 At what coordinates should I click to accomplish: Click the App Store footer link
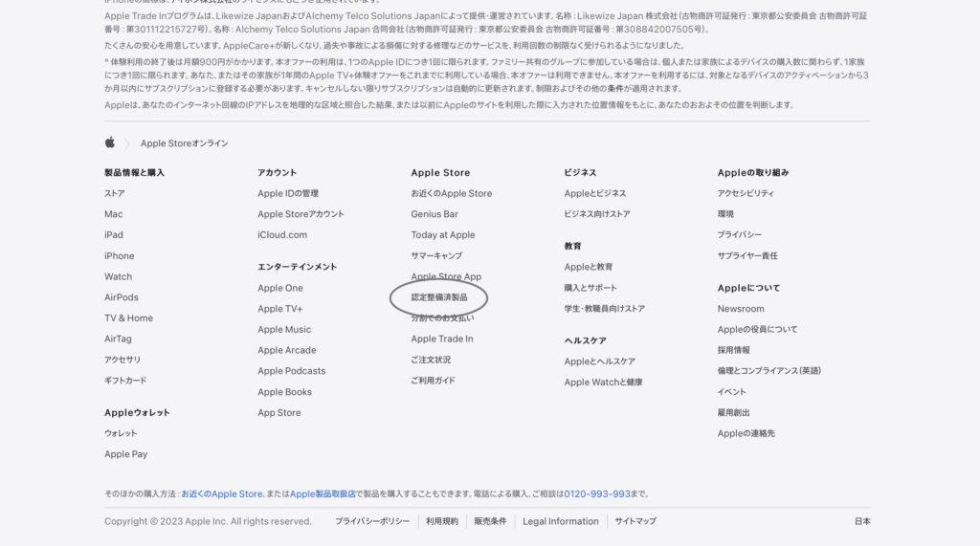tap(279, 412)
